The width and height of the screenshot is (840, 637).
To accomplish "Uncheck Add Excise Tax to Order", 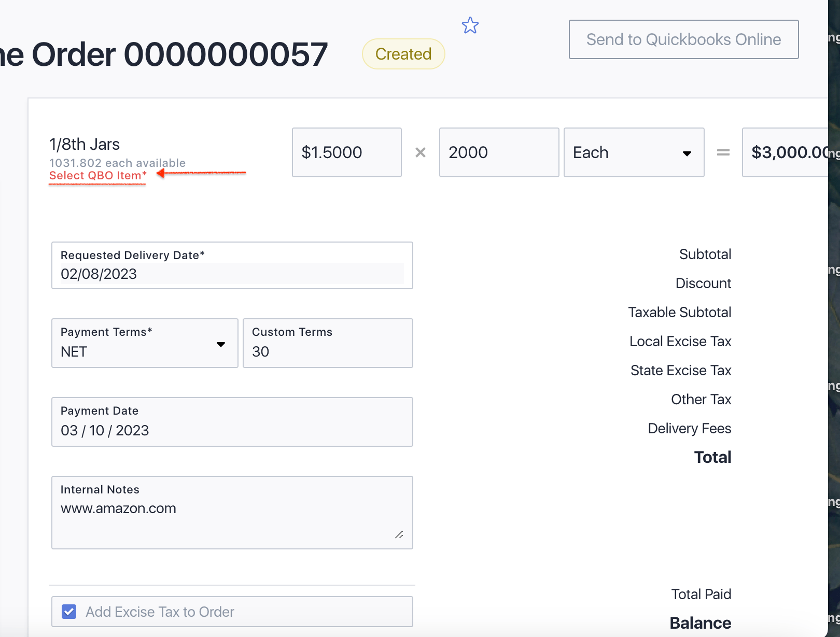I will (68, 612).
